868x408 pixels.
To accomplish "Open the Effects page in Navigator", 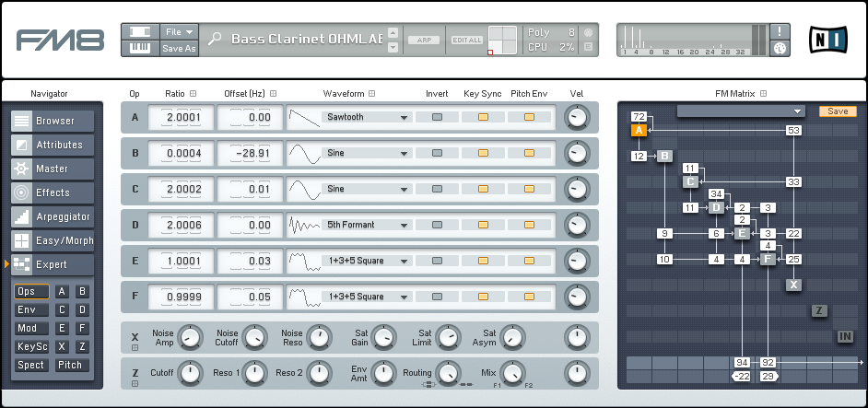I will 53,192.
